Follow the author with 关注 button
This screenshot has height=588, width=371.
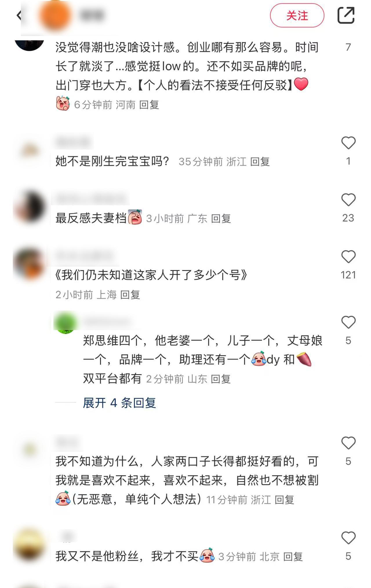tap(297, 15)
